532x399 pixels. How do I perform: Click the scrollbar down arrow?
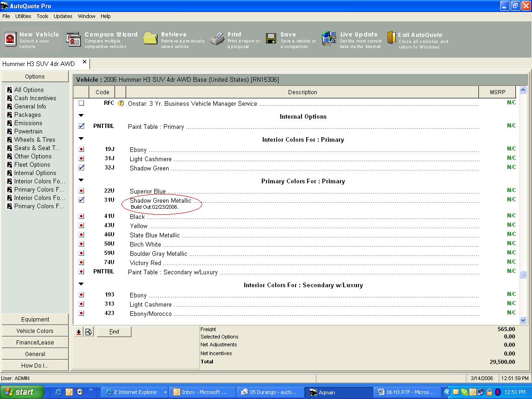(x=523, y=320)
